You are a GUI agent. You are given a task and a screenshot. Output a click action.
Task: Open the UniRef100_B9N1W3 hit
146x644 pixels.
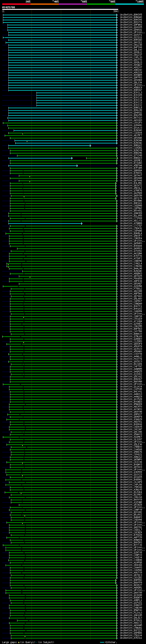pyautogui.click(x=131, y=17)
